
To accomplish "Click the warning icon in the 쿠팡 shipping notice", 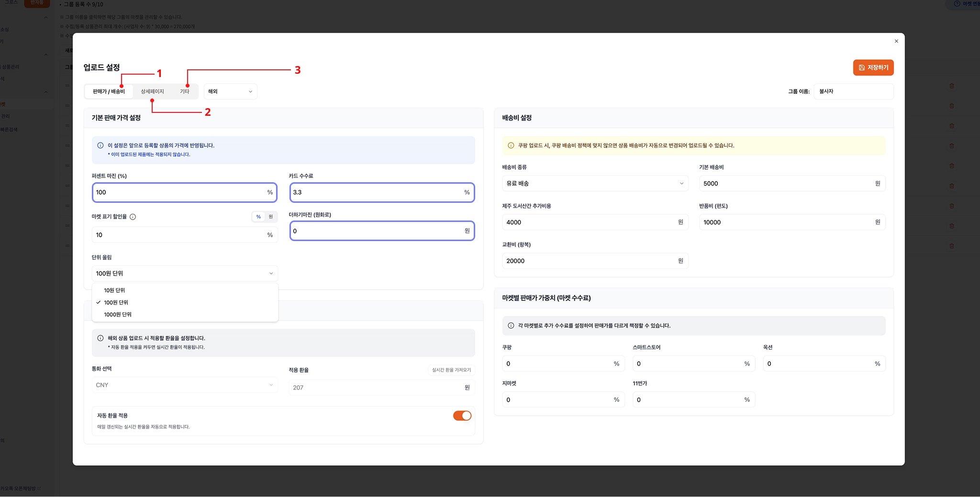I will coord(511,145).
